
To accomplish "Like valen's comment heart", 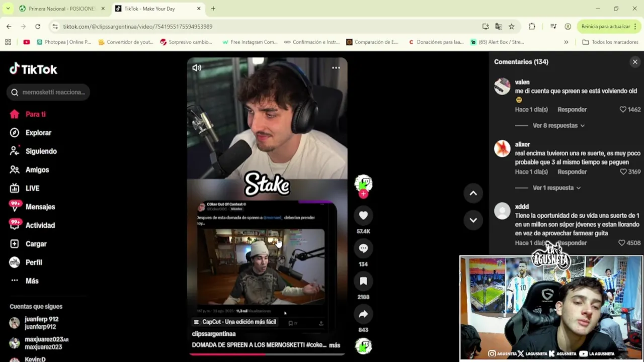I will (623, 109).
